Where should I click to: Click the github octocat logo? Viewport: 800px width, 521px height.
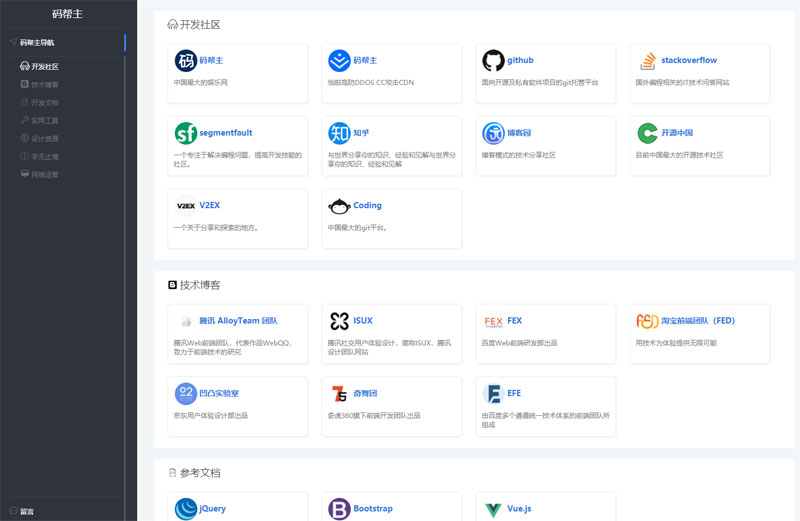point(493,61)
